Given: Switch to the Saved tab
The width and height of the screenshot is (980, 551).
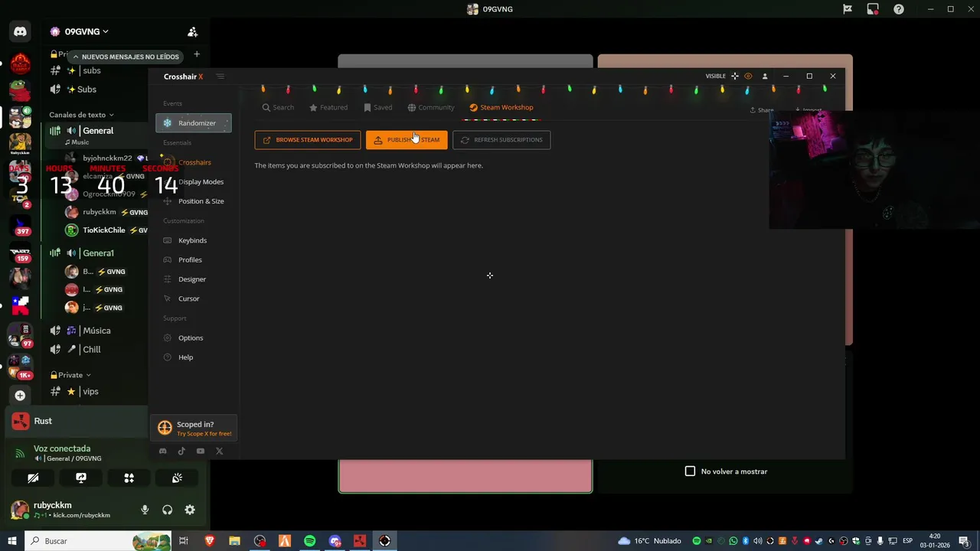Looking at the screenshot, I should click(378, 107).
